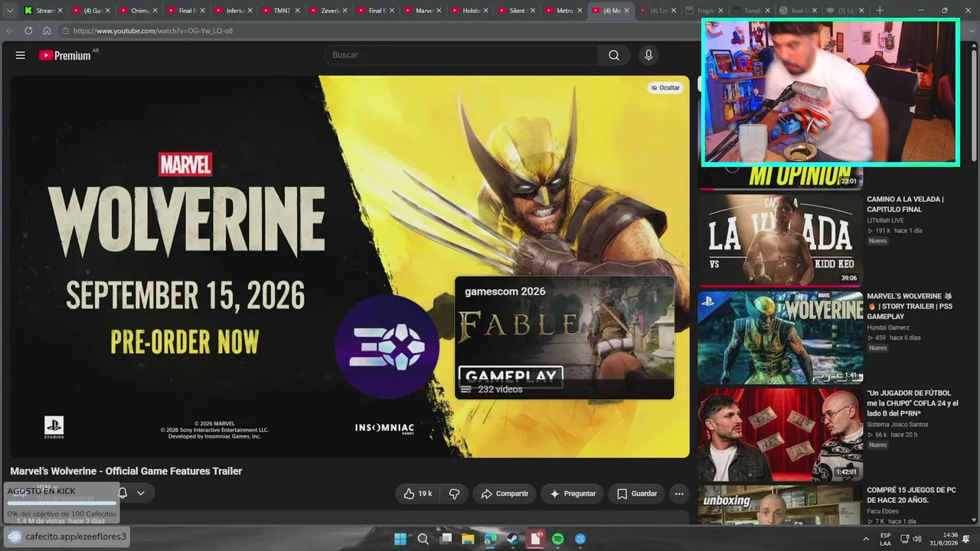Open the unboxing PC games thumbnail
The height and width of the screenshot is (551, 980).
(780, 505)
